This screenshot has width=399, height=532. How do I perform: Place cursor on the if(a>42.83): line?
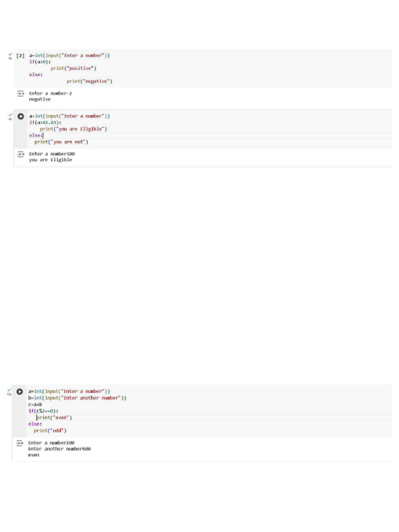pos(45,123)
